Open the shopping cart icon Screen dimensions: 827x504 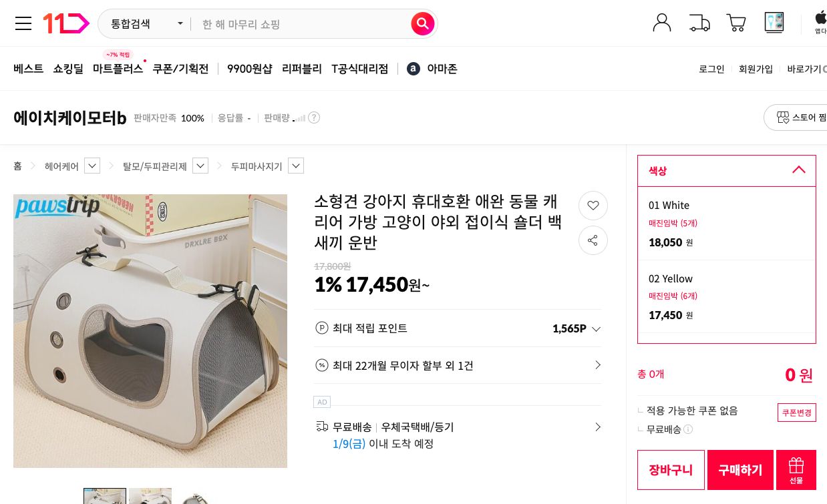point(736,22)
